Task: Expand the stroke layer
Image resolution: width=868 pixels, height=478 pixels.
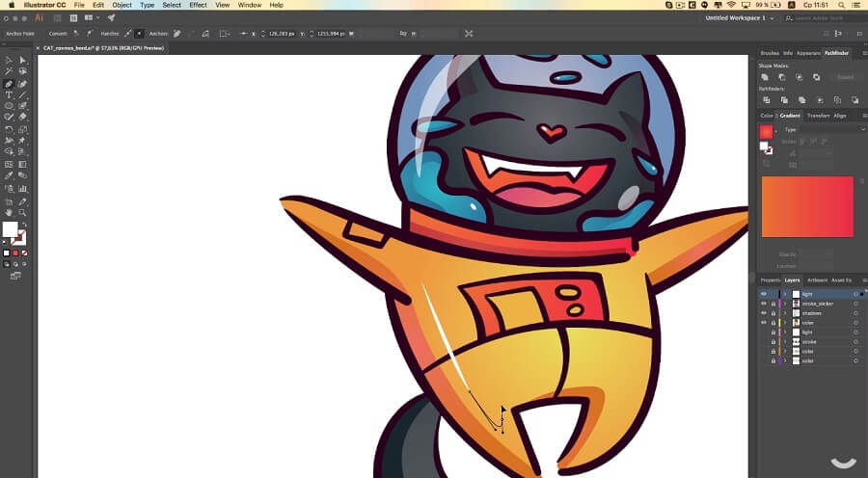Action: pos(784,341)
